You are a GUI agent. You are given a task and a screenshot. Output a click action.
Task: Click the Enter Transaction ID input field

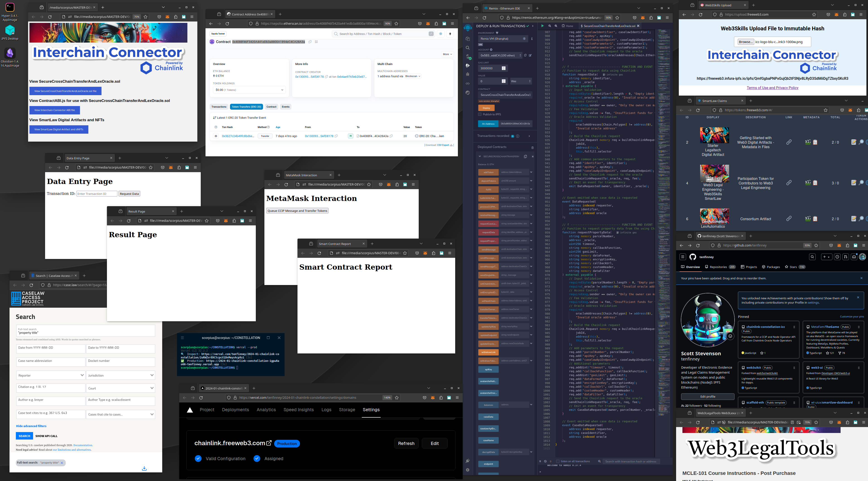[x=97, y=194]
